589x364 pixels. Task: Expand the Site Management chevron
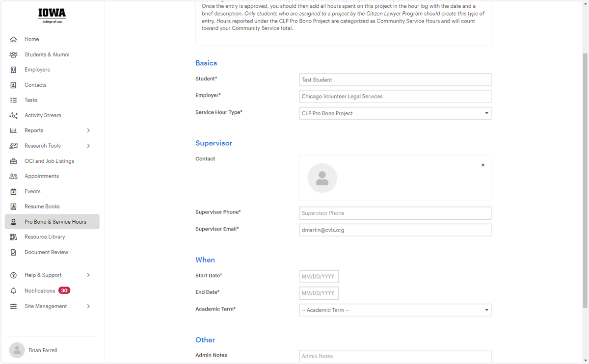coord(88,306)
